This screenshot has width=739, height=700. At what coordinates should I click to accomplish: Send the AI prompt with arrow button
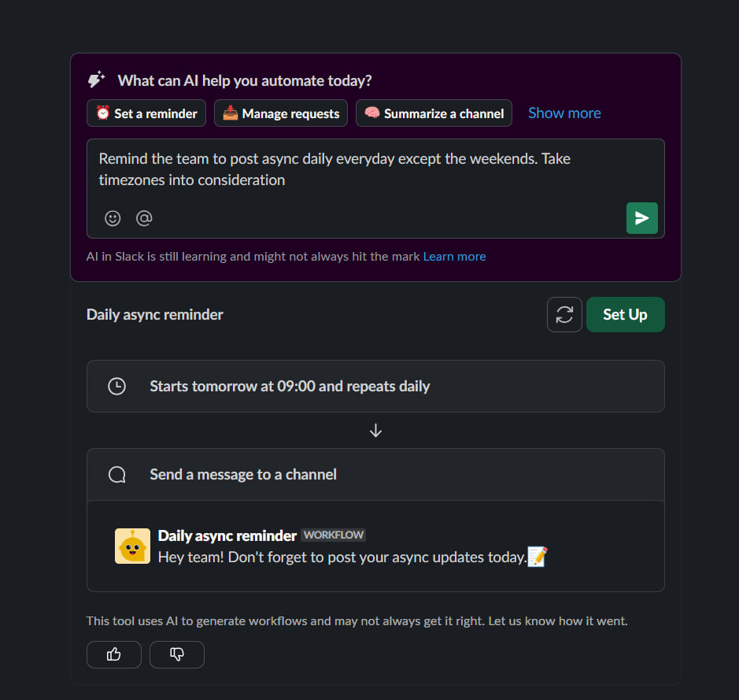(x=641, y=218)
